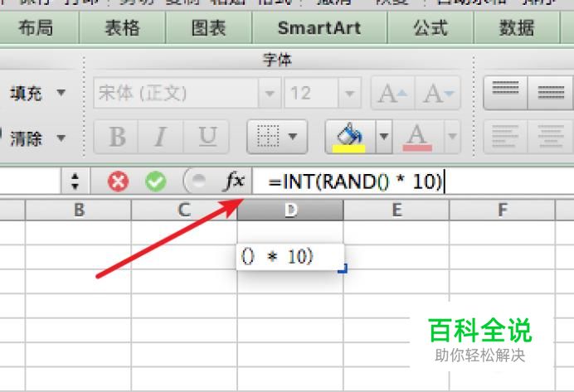Image resolution: width=574 pixels, height=392 pixels.
Task: Select column D header
Action: (x=290, y=210)
